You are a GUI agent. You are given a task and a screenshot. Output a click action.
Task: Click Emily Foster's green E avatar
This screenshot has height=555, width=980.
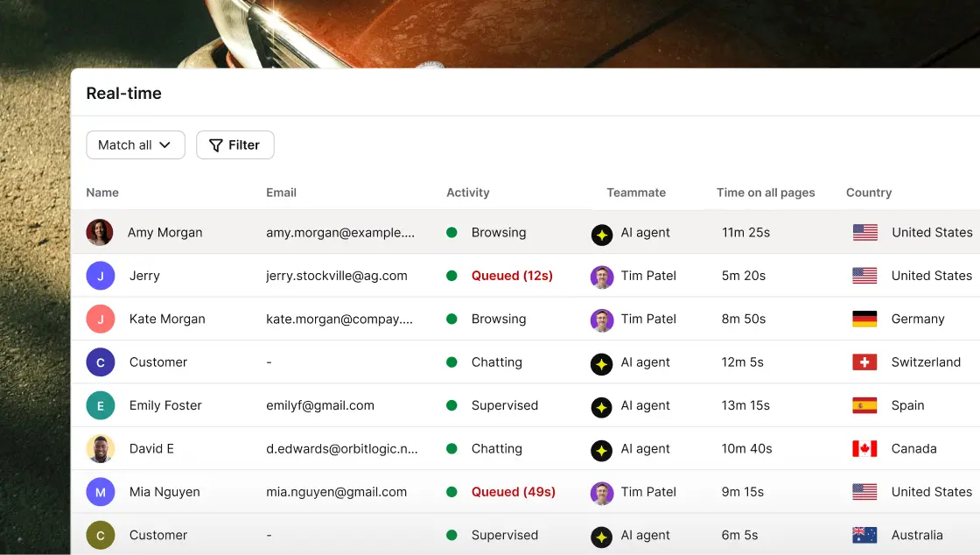click(100, 405)
